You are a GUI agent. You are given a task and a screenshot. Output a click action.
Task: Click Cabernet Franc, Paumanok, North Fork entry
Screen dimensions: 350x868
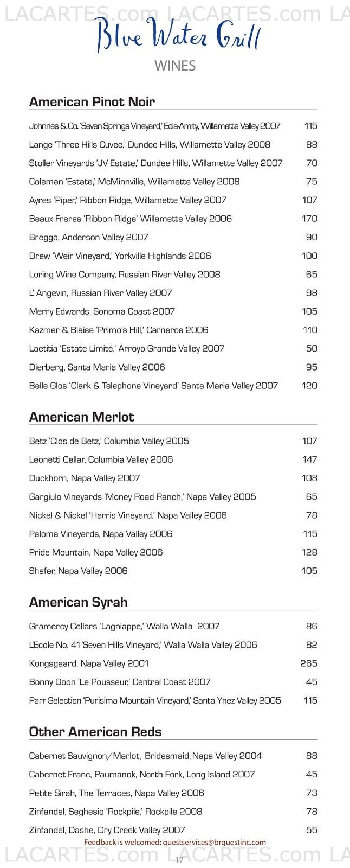coord(142,775)
